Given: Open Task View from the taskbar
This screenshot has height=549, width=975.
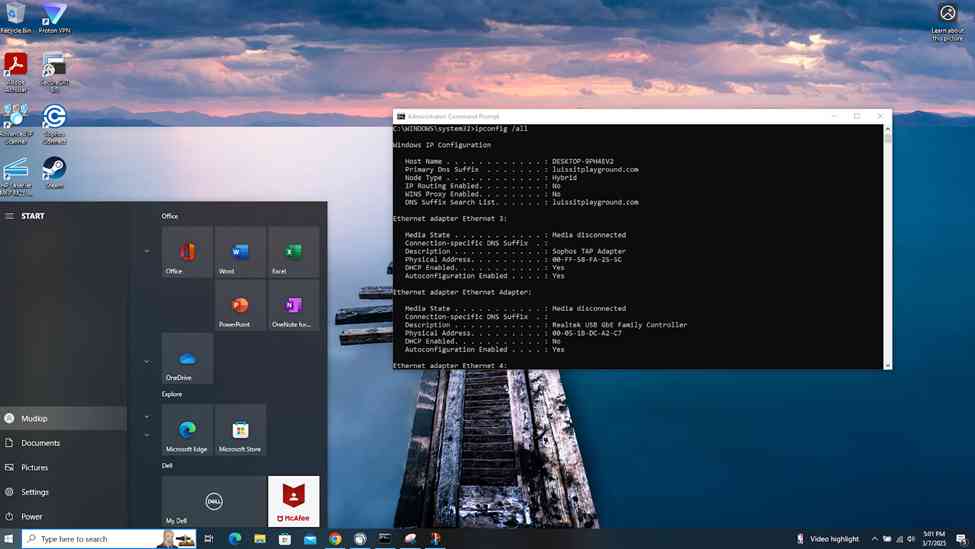Looking at the screenshot, I should pyautogui.click(x=209, y=538).
